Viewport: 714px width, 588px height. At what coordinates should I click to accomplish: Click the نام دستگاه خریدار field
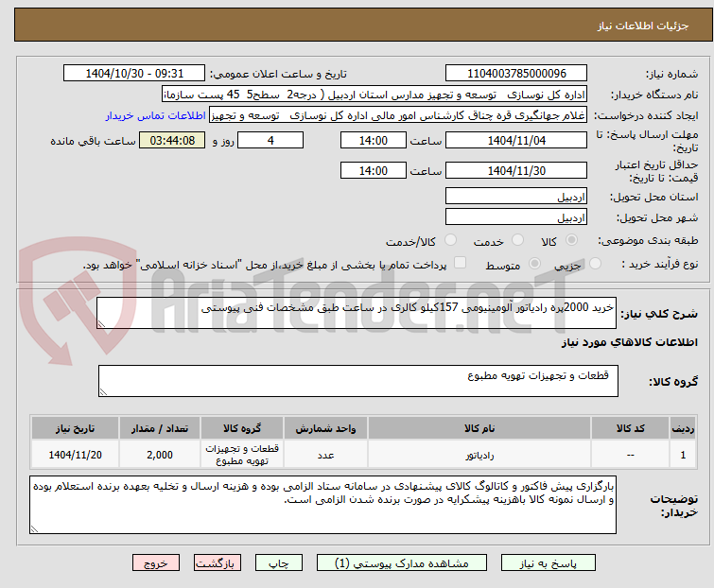pos(374,95)
